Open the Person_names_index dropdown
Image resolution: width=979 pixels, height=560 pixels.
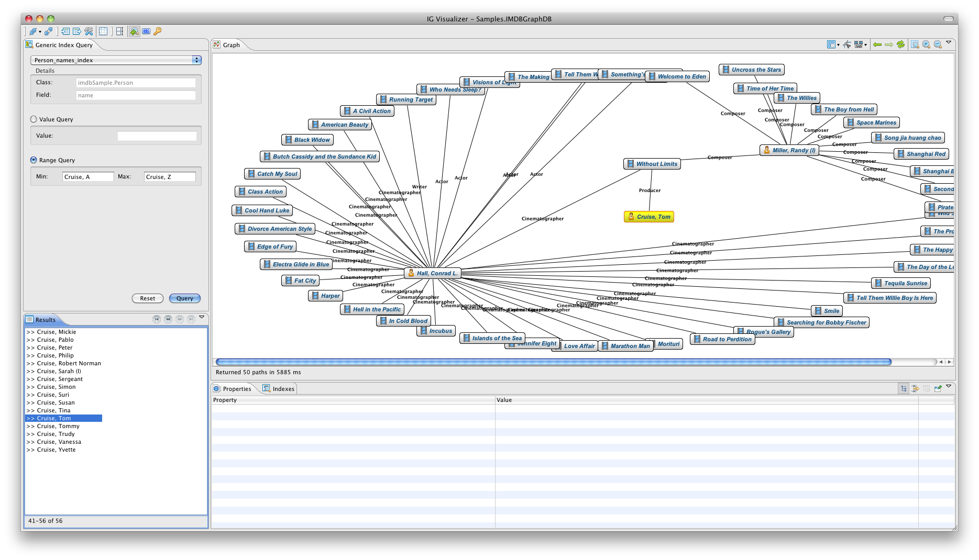tap(196, 60)
